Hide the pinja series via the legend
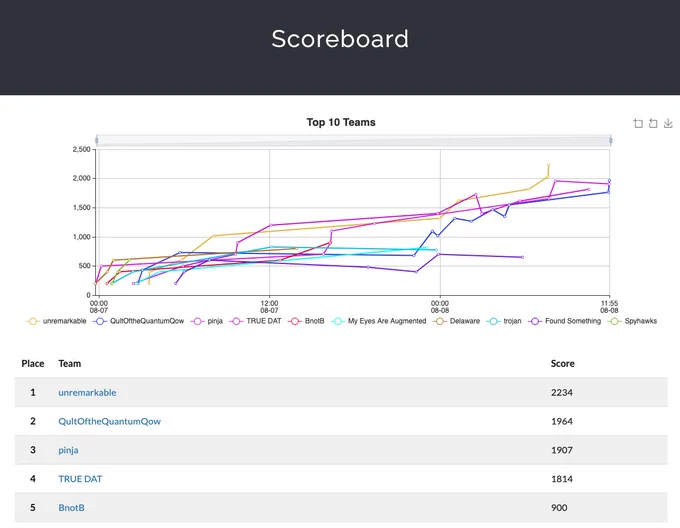Viewport: 680px width, 528px height. click(207, 321)
